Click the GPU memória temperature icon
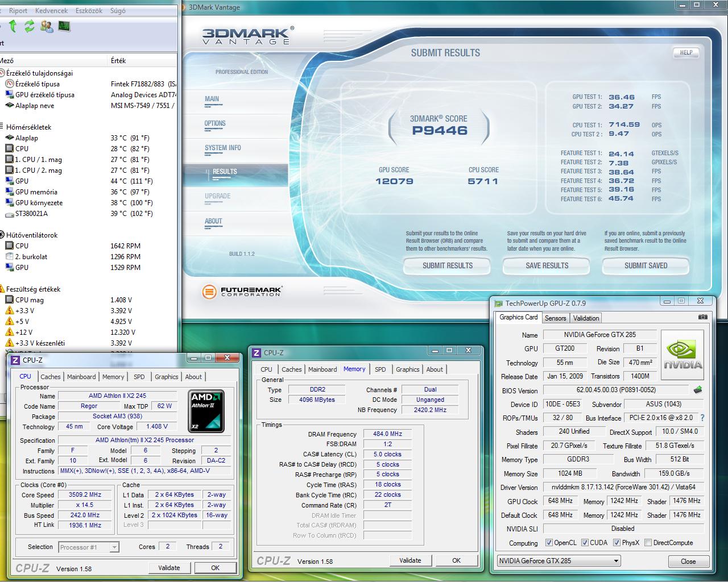The height and width of the screenshot is (582, 728). click(10, 192)
